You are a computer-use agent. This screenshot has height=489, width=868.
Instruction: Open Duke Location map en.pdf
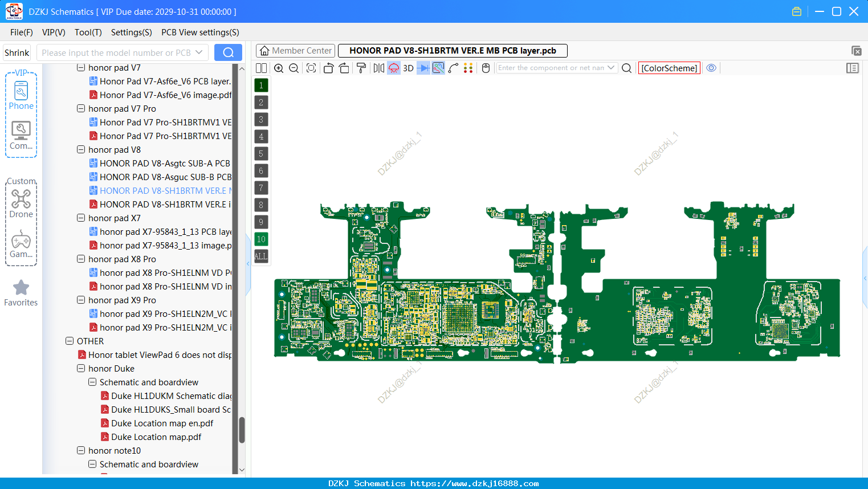click(x=157, y=423)
